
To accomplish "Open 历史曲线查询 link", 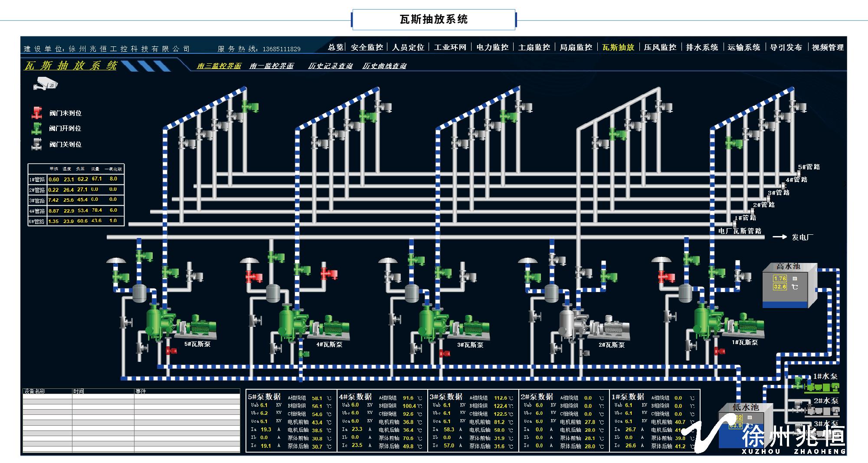I will coord(384,66).
